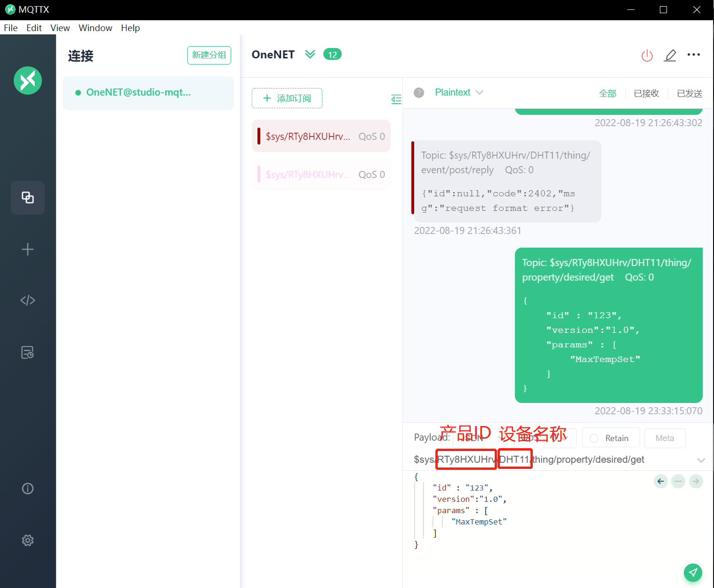Click the Meta button
Image resolution: width=714 pixels, height=588 pixels.
pos(665,438)
